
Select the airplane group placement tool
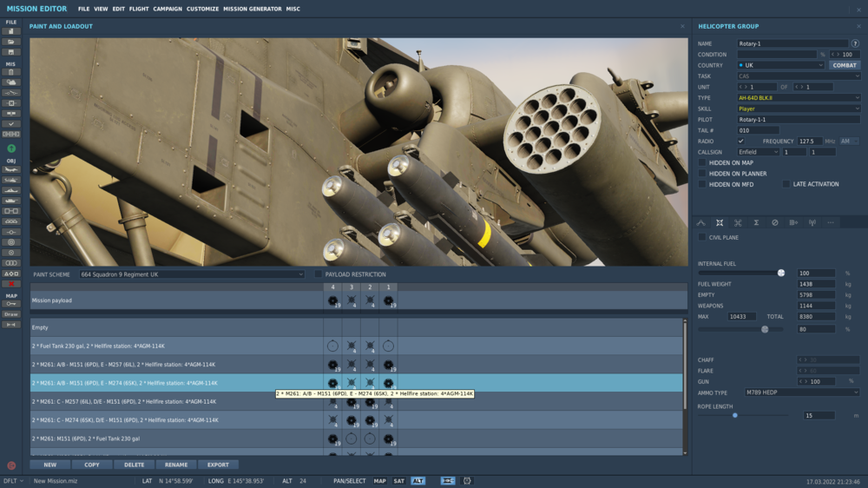coord(10,169)
